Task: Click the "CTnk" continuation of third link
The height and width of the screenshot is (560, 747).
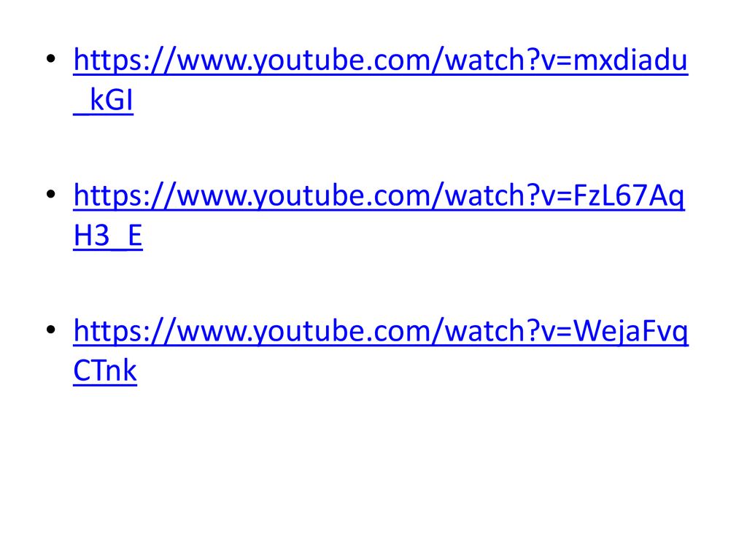Action: click(105, 370)
